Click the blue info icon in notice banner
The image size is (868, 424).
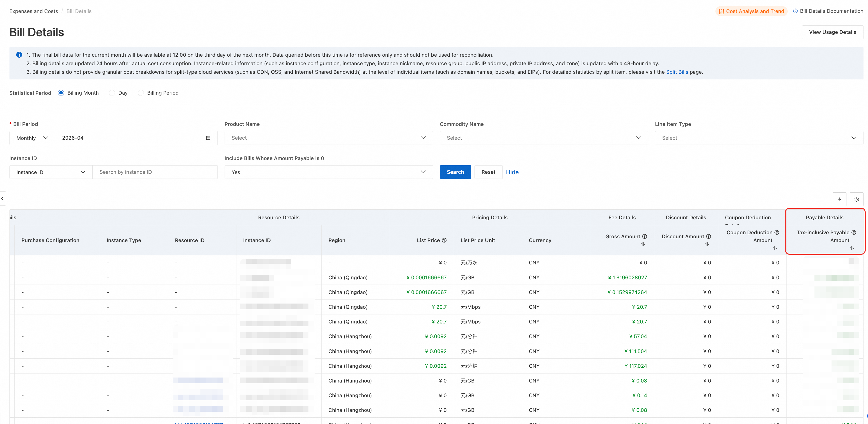click(19, 55)
